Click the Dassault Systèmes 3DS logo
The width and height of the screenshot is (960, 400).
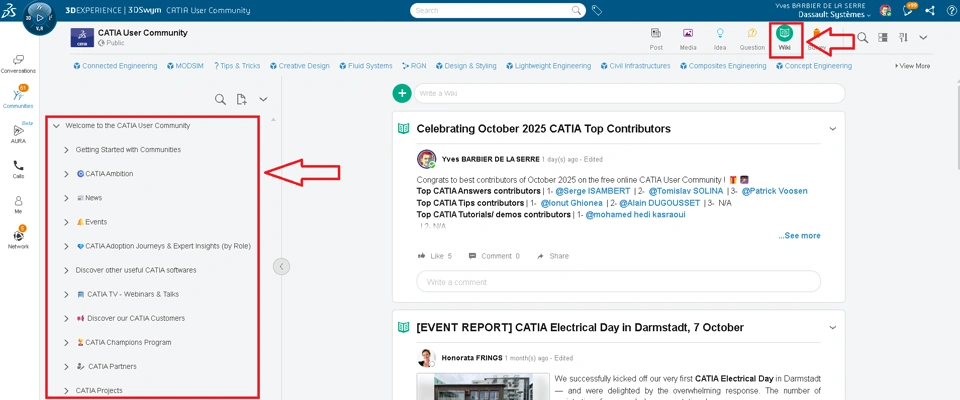(9, 10)
